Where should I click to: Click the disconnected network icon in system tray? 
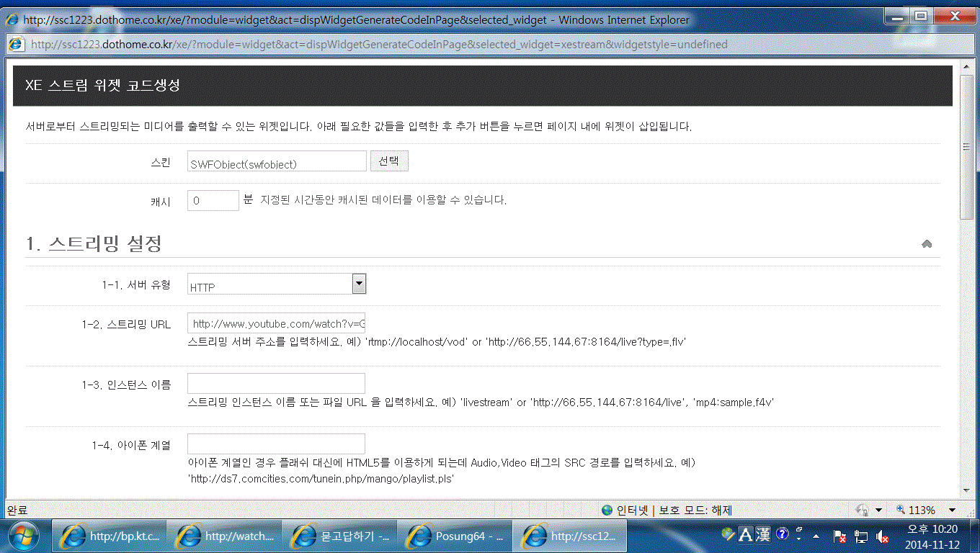click(x=860, y=536)
